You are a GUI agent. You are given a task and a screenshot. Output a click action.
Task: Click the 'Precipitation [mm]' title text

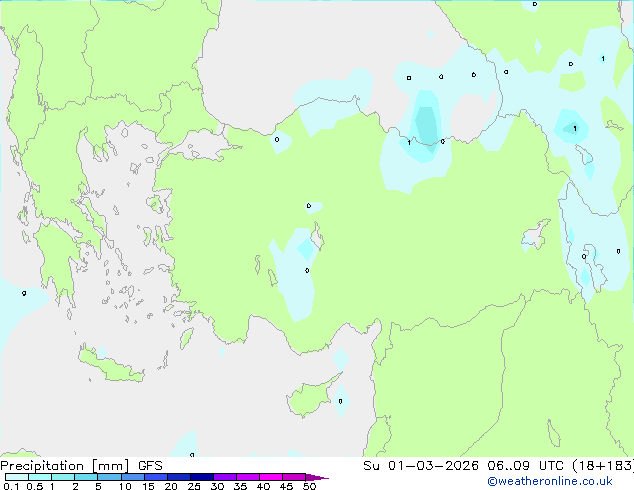point(65,466)
